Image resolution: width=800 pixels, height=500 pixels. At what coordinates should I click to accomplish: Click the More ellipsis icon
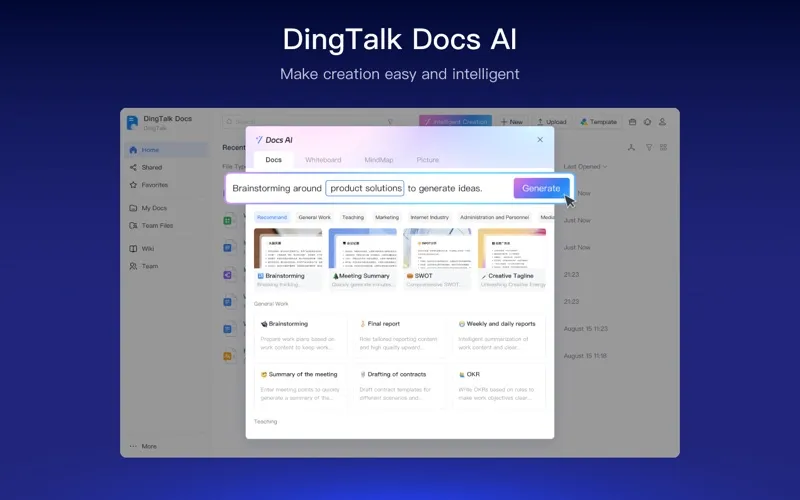pos(133,446)
